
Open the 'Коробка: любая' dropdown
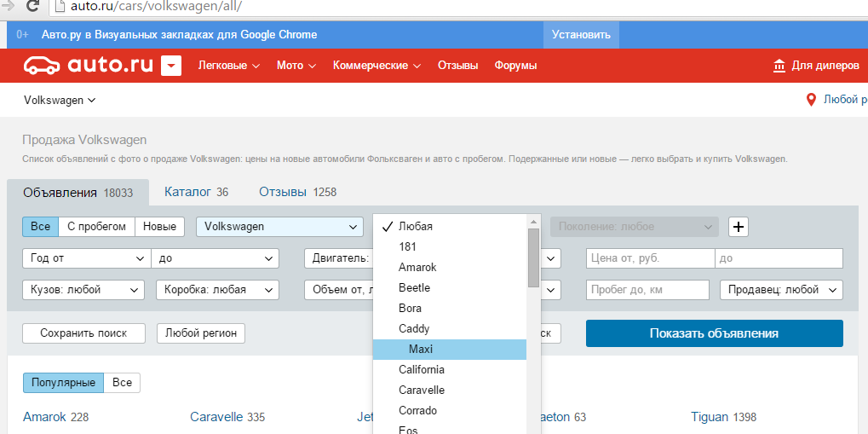point(217,290)
